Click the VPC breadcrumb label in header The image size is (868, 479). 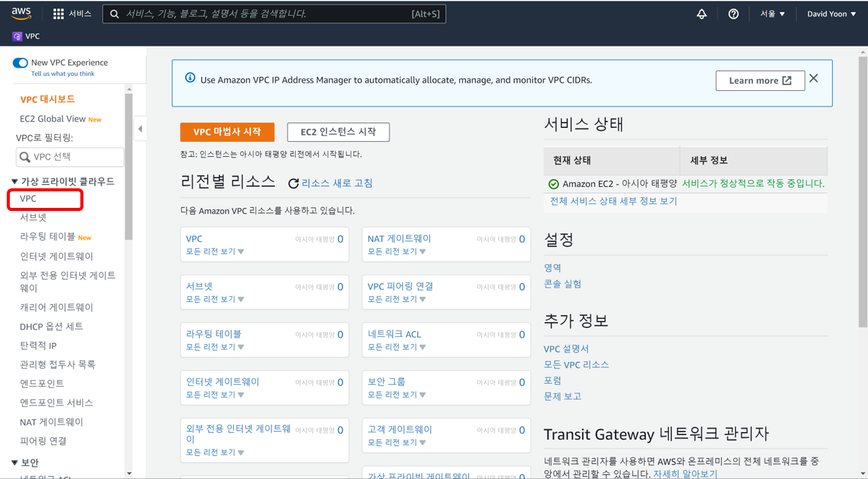[33, 37]
